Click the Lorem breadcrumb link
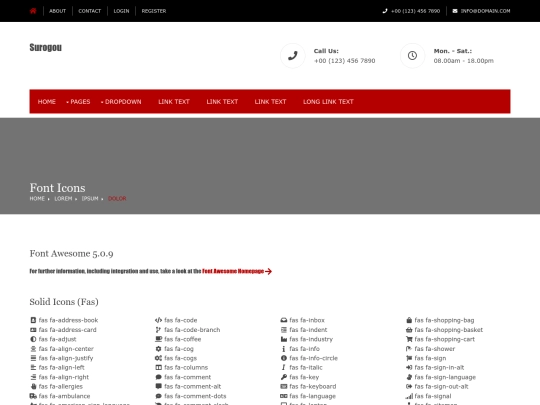The height and width of the screenshot is (405, 540). tap(63, 199)
